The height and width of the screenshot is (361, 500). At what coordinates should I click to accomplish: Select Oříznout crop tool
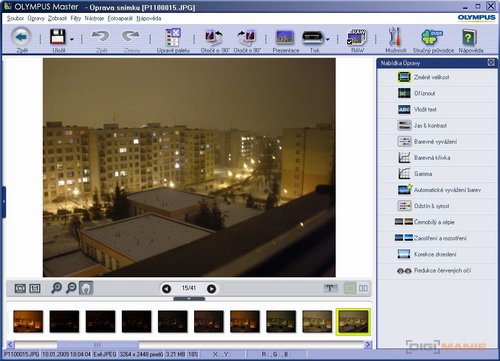(437, 93)
